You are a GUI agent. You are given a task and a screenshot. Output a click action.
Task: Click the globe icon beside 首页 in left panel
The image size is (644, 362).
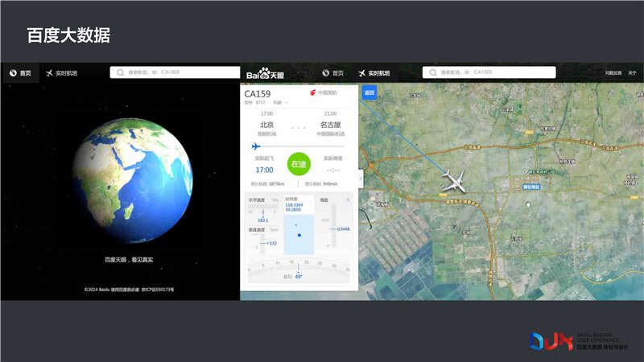point(13,73)
